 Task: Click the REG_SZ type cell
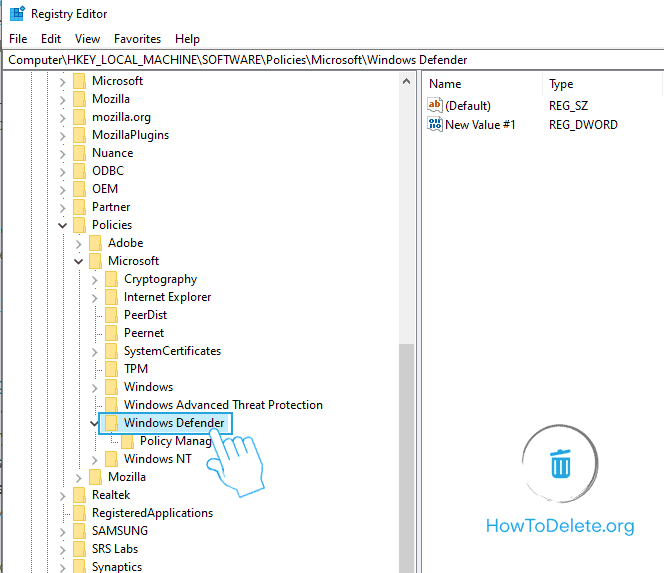point(568,105)
